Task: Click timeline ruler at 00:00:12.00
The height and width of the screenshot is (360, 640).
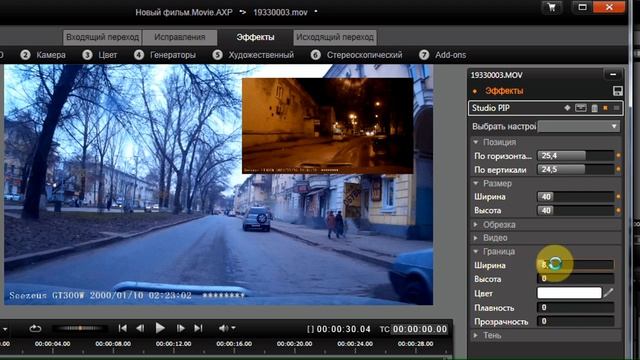Action: point(173,344)
